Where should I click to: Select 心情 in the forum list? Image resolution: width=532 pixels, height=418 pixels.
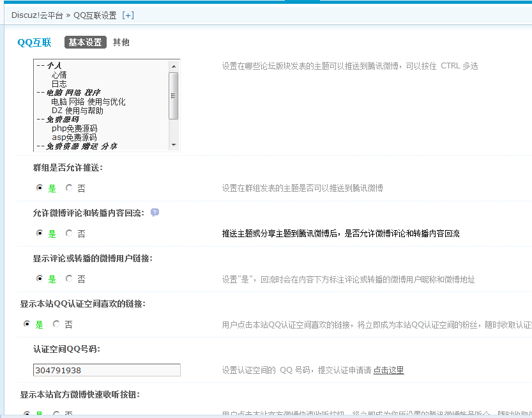coord(59,75)
